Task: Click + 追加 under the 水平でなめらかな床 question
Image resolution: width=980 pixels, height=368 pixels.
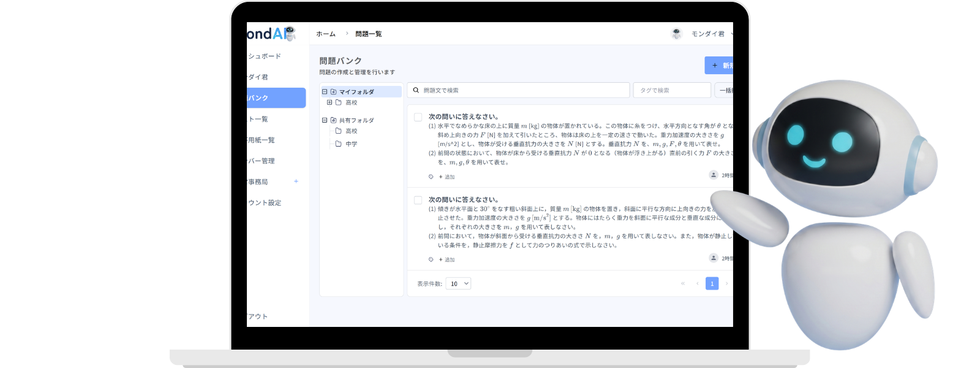Action: tap(447, 177)
